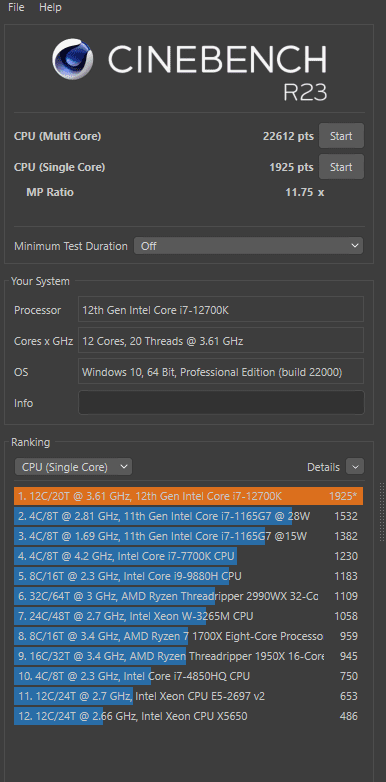The image size is (386, 782).
Task: Select ranking row i7-1165G7 @ 28W
Action: click(x=189, y=516)
